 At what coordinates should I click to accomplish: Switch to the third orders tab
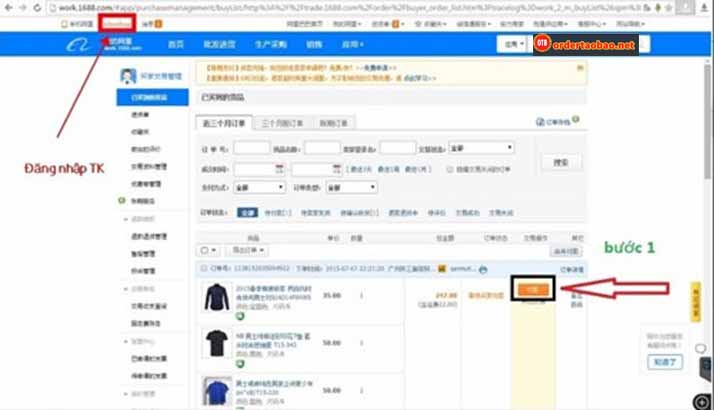334,123
